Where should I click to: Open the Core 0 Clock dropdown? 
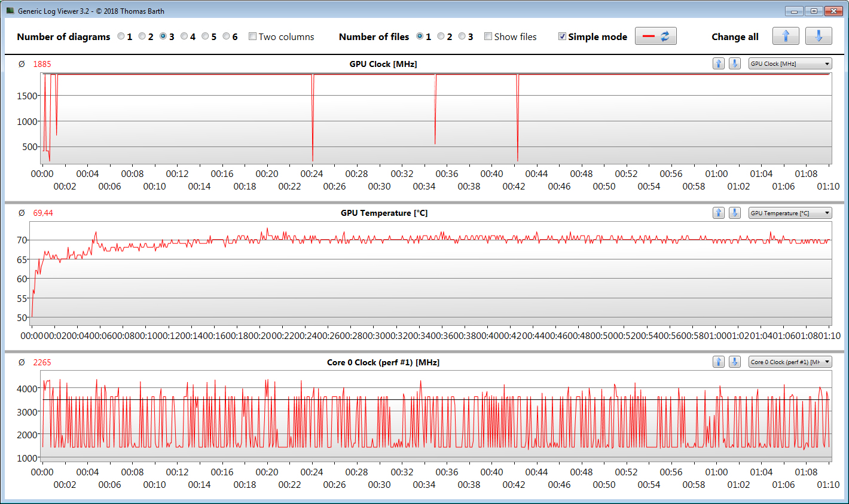coord(790,362)
